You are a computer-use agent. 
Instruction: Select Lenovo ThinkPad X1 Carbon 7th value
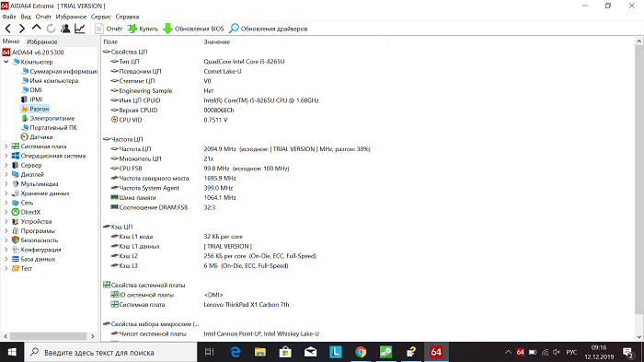pyautogui.click(x=247, y=304)
